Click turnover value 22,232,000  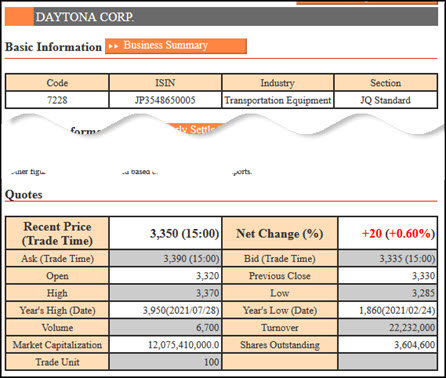point(388,327)
